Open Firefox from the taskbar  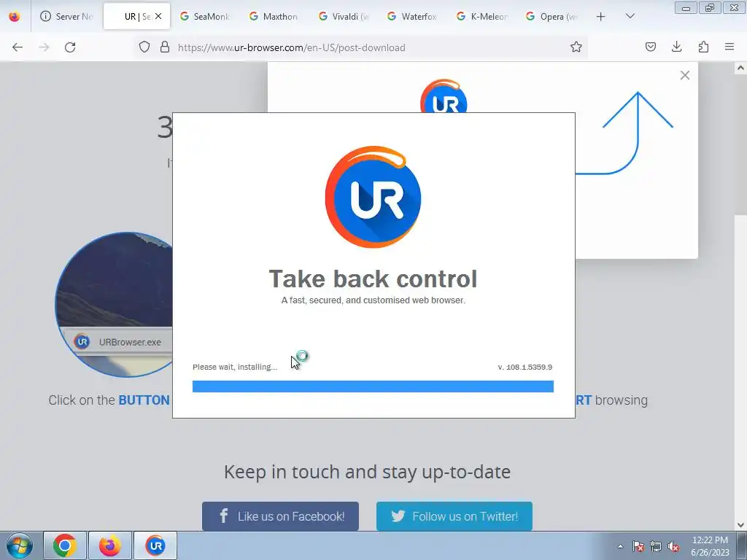tap(110, 545)
